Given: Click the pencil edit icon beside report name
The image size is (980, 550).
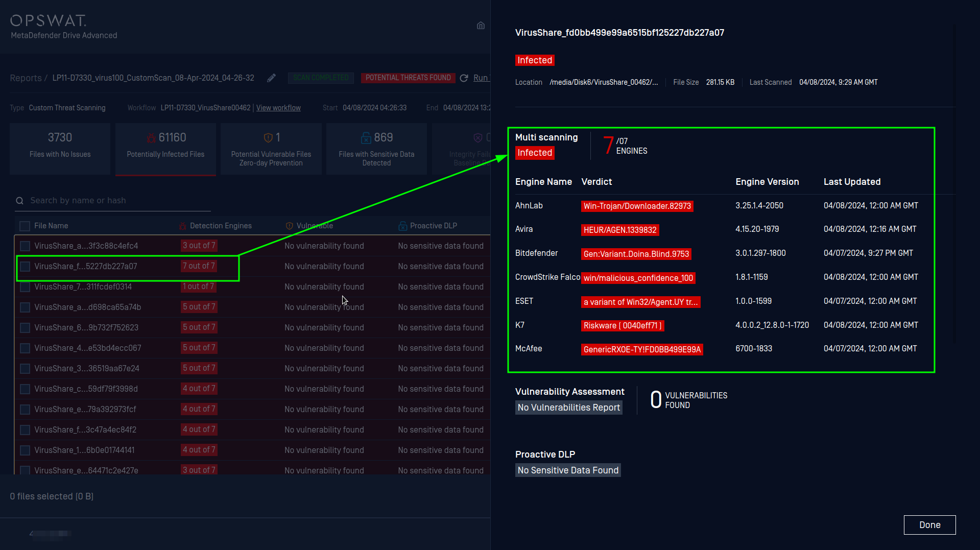Looking at the screenshot, I should 271,78.
